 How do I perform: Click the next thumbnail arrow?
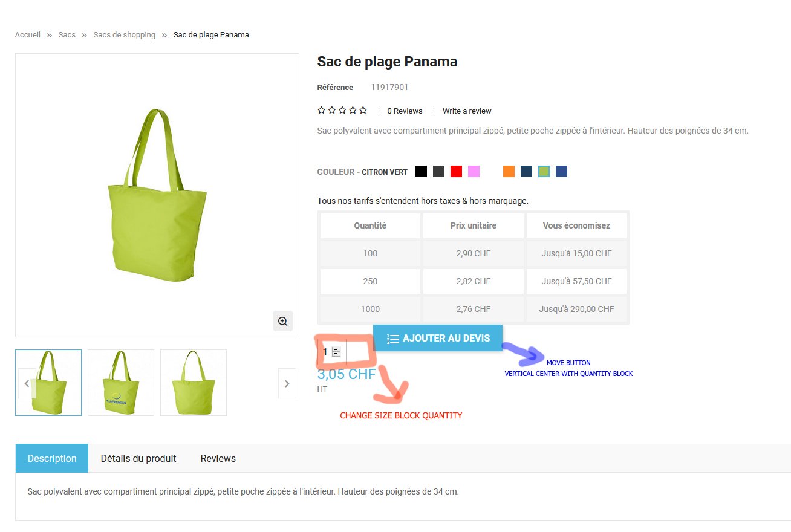[x=287, y=383]
